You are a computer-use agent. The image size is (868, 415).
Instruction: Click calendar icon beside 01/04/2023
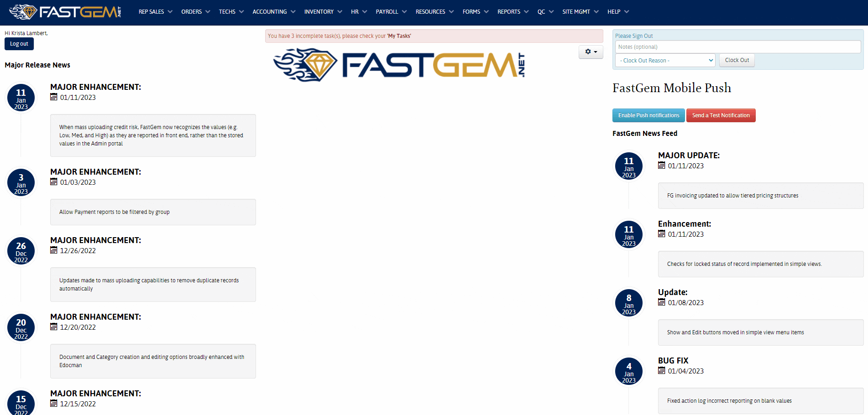tap(662, 371)
